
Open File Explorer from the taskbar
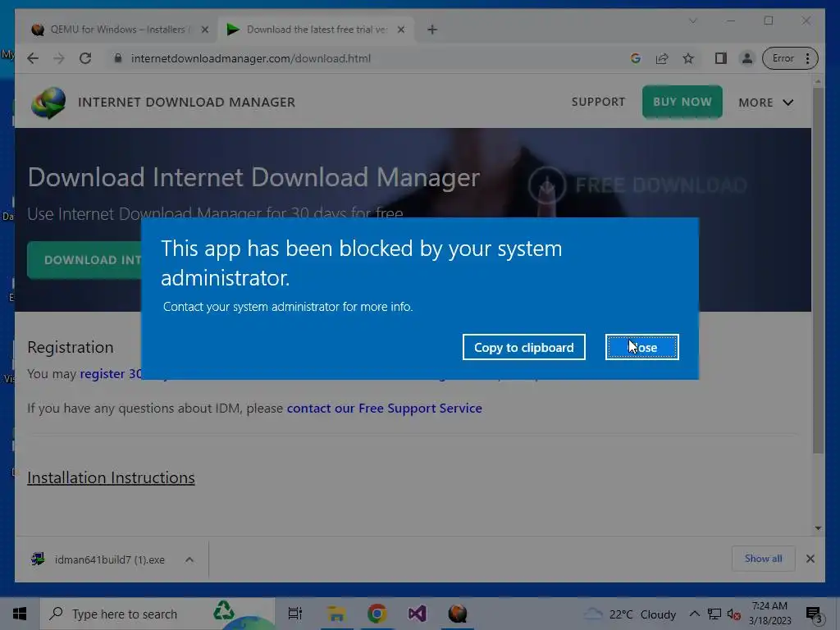(x=336, y=614)
